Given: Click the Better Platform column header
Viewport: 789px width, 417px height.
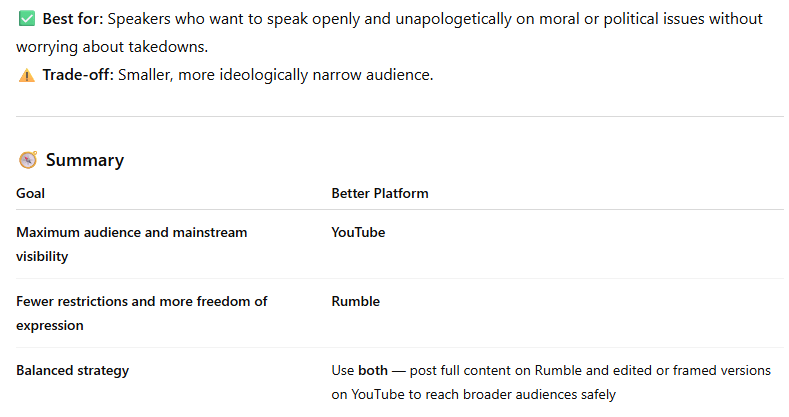Looking at the screenshot, I should [380, 193].
